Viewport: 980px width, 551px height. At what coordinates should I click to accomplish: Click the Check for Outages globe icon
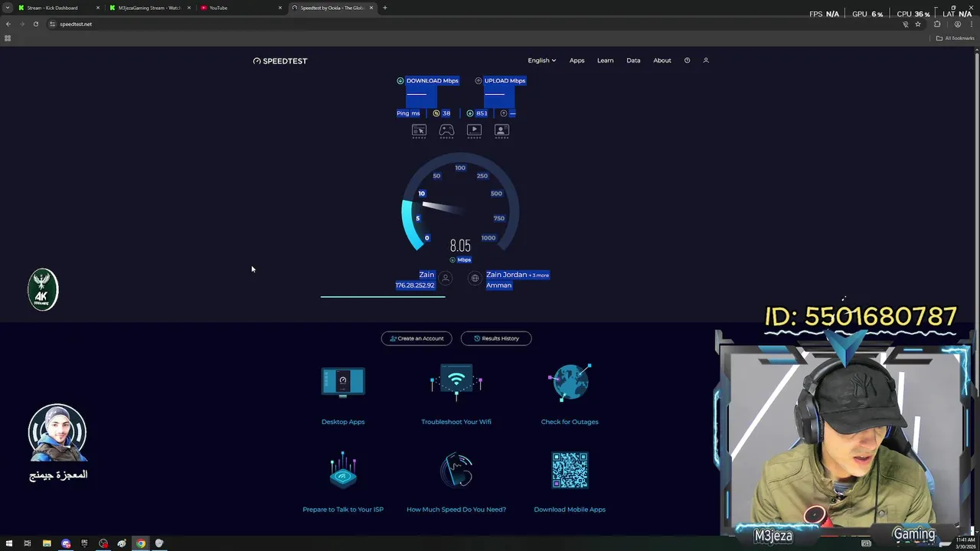point(570,383)
